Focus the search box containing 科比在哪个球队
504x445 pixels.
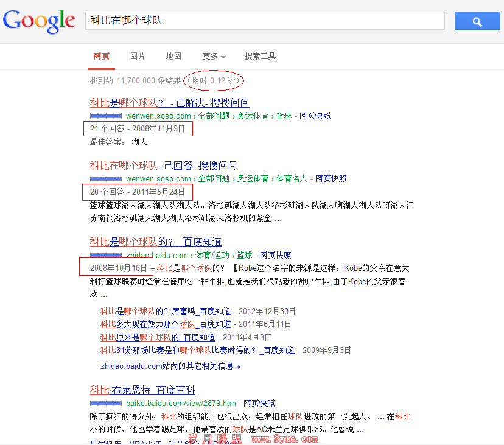265,21
